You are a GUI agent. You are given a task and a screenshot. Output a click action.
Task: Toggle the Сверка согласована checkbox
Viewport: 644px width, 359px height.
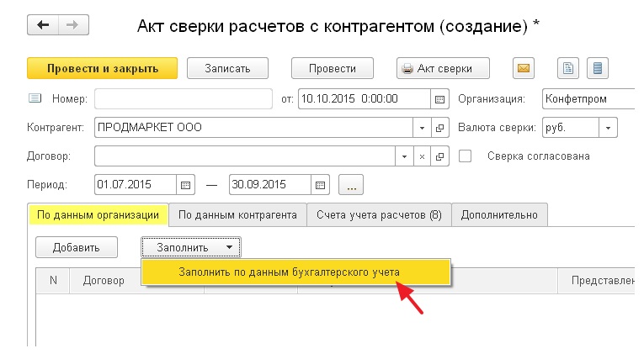coord(465,156)
